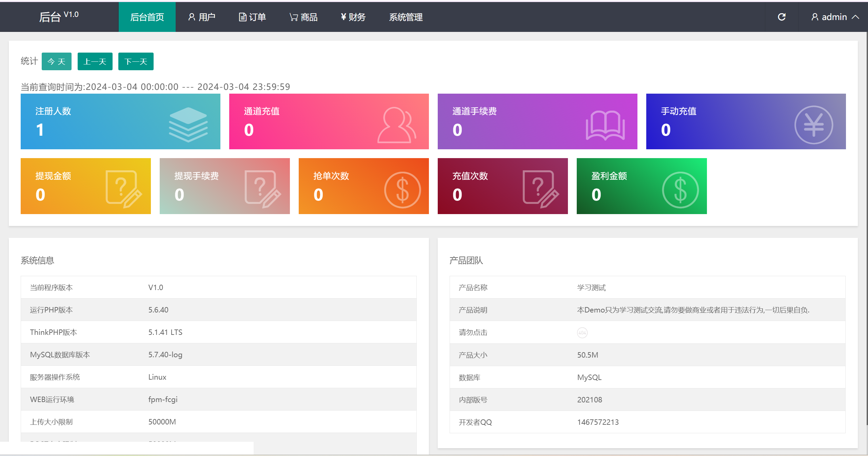Click the refresh icon in top bar
868x456 pixels.
coord(781,17)
